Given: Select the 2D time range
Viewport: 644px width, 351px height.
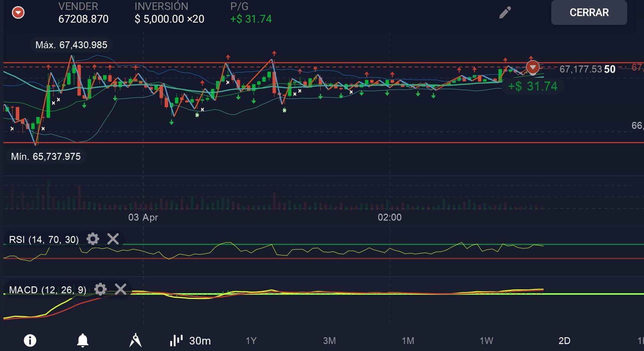Looking at the screenshot, I should (564, 341).
